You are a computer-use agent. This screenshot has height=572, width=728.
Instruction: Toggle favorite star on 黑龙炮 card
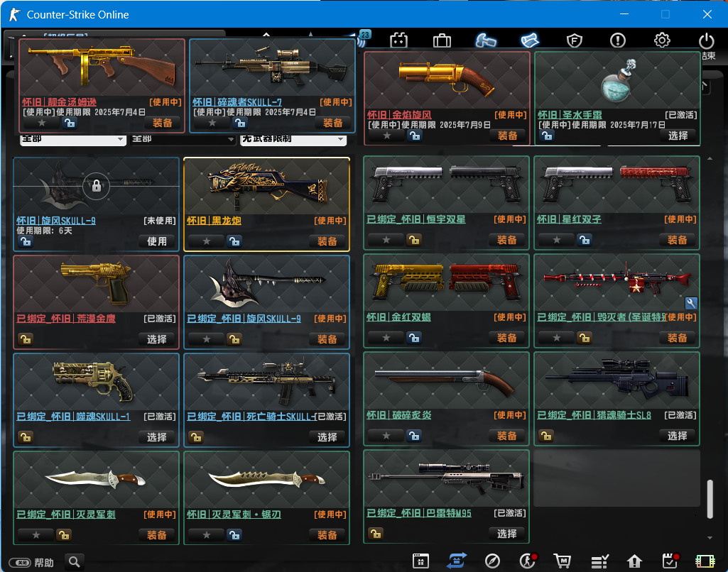point(207,241)
